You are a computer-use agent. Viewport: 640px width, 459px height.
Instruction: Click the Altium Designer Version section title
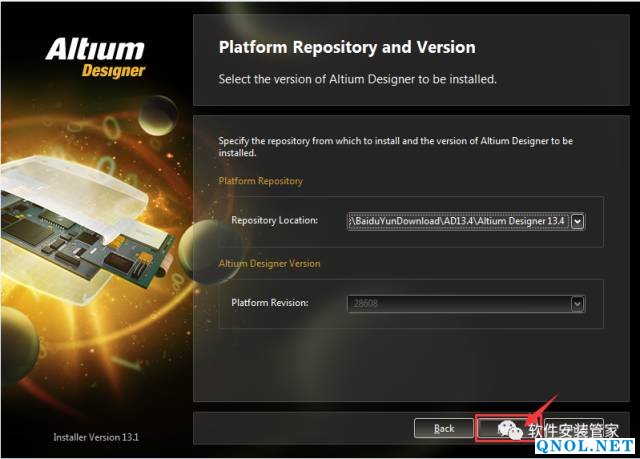coord(270,263)
